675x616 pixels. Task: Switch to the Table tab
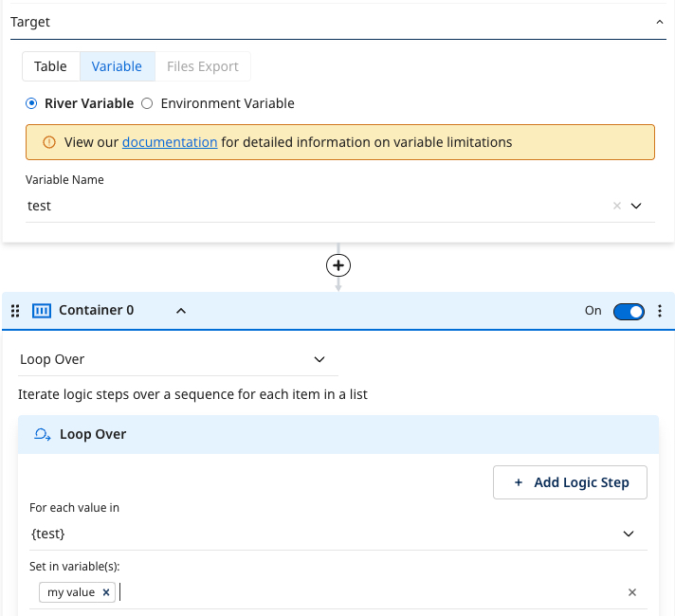[50, 66]
